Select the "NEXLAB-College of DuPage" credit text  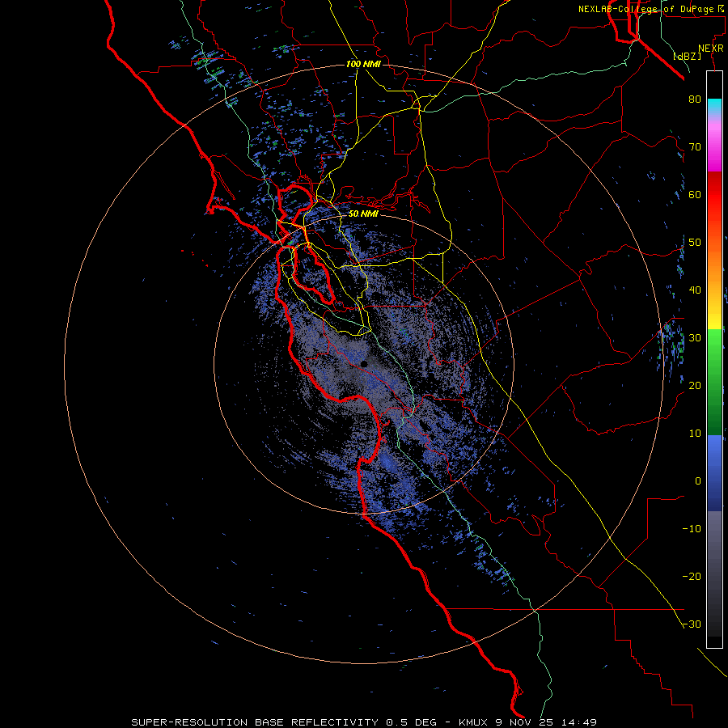(648, 9)
